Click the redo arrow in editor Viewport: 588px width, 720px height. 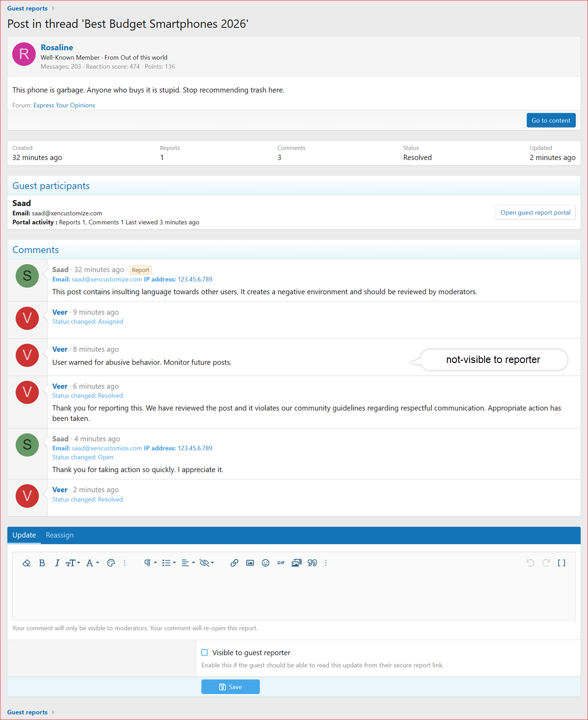point(546,563)
